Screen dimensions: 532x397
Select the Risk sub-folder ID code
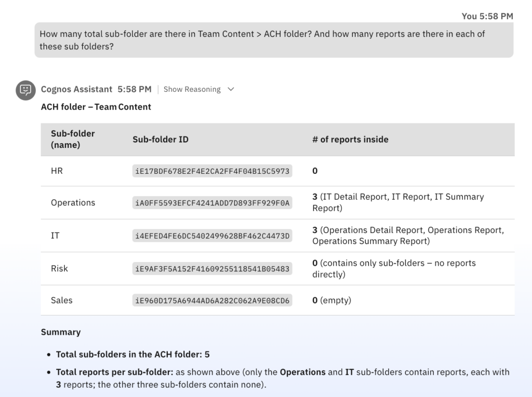[212, 269]
